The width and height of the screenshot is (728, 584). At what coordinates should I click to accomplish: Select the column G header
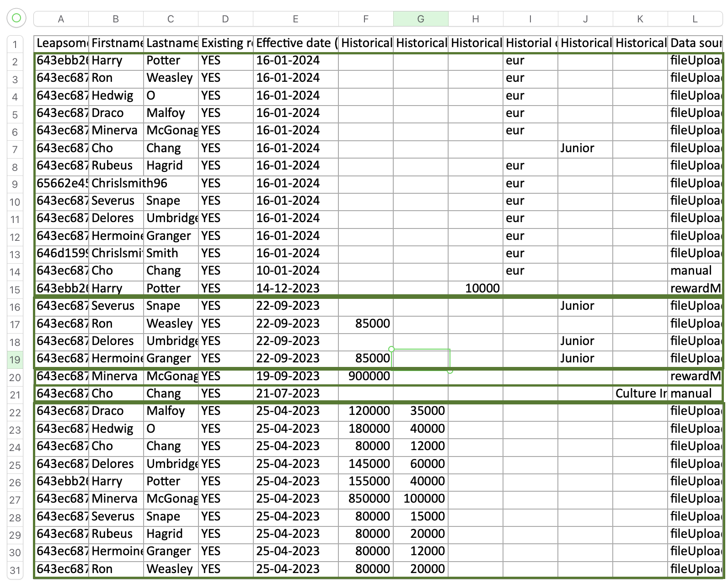click(x=421, y=19)
